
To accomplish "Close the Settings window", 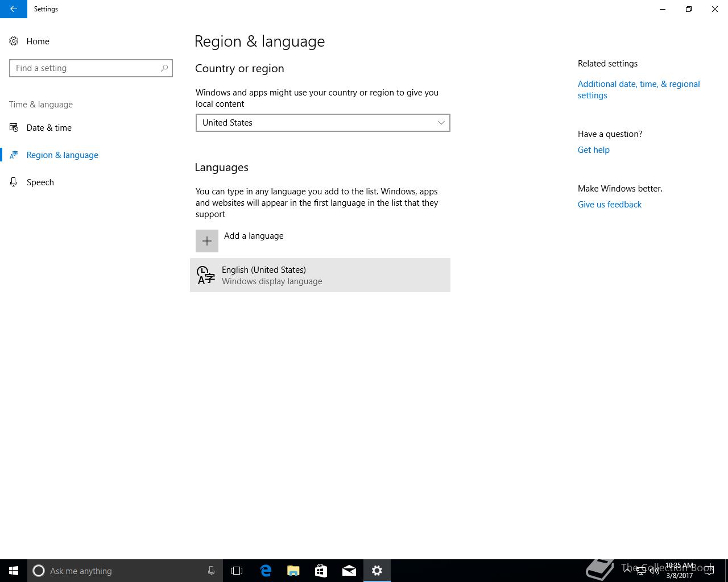I will (715, 9).
